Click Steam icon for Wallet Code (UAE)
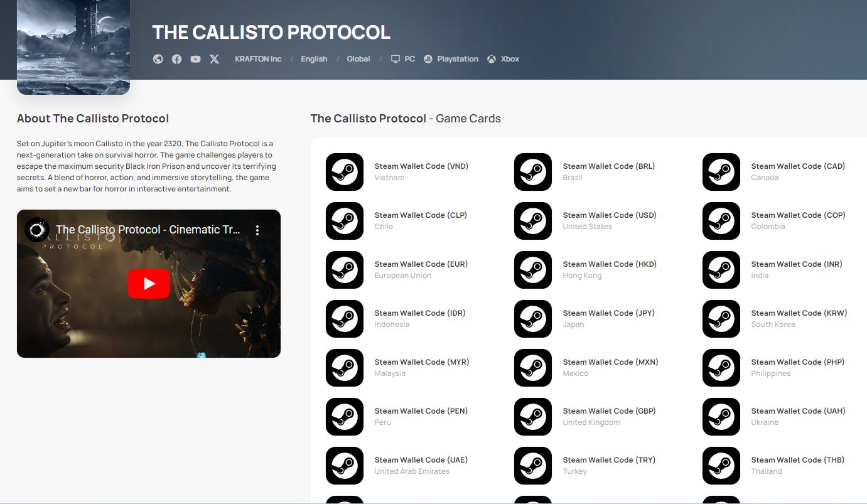The width and height of the screenshot is (867, 504). point(345,466)
